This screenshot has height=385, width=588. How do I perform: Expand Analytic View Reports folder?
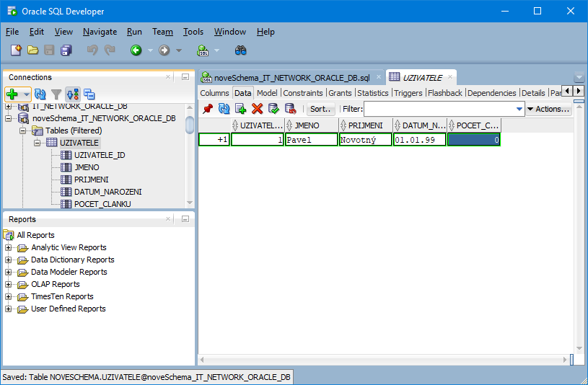[x=9, y=247]
